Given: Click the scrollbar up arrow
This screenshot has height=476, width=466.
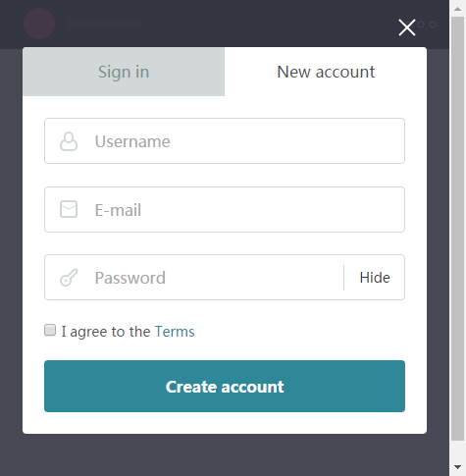Looking at the screenshot, I should (457, 9).
